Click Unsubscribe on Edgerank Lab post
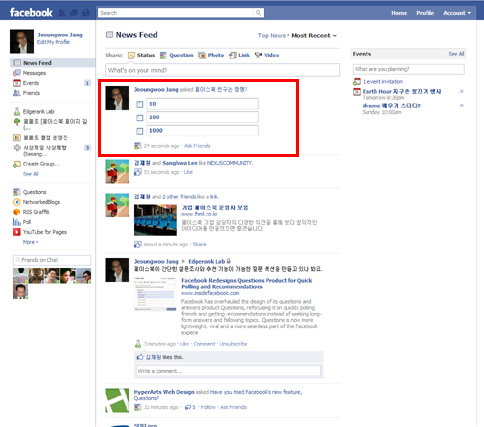Image resolution: width=484 pixels, height=427 pixels. point(233,344)
